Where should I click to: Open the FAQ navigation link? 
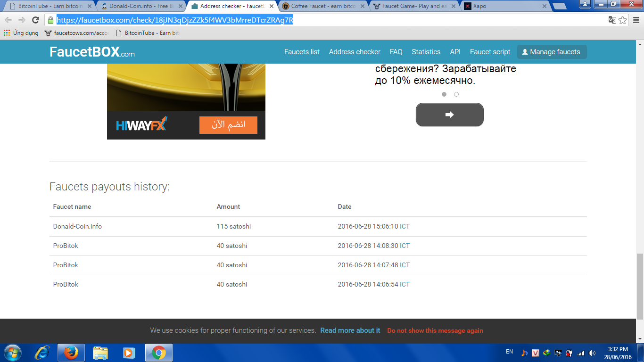tap(396, 52)
